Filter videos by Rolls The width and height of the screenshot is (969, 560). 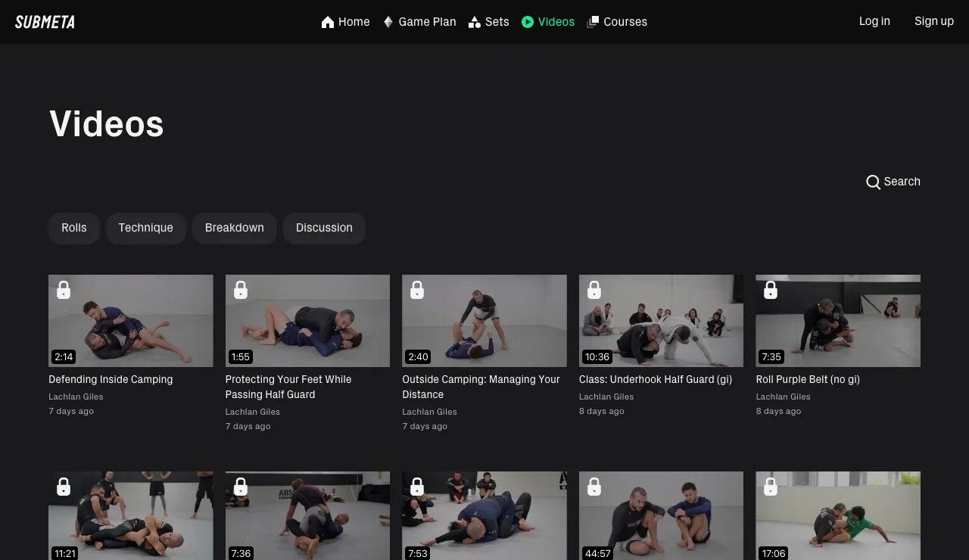(74, 228)
